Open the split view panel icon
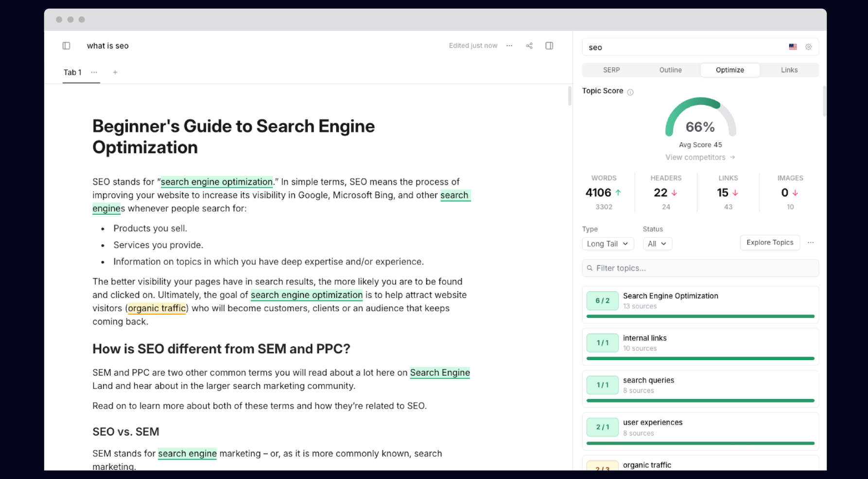Viewport: 868px width, 479px height. point(549,45)
